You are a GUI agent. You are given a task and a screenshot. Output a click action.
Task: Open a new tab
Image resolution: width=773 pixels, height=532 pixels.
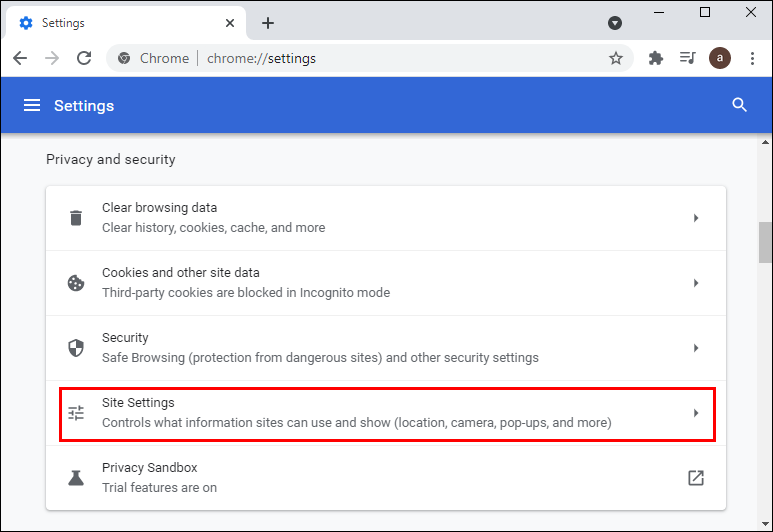[268, 23]
